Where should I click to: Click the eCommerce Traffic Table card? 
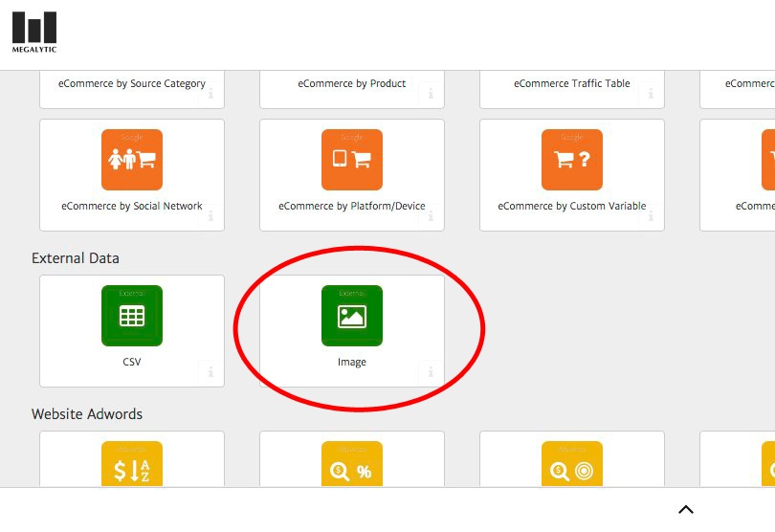pyautogui.click(x=572, y=86)
